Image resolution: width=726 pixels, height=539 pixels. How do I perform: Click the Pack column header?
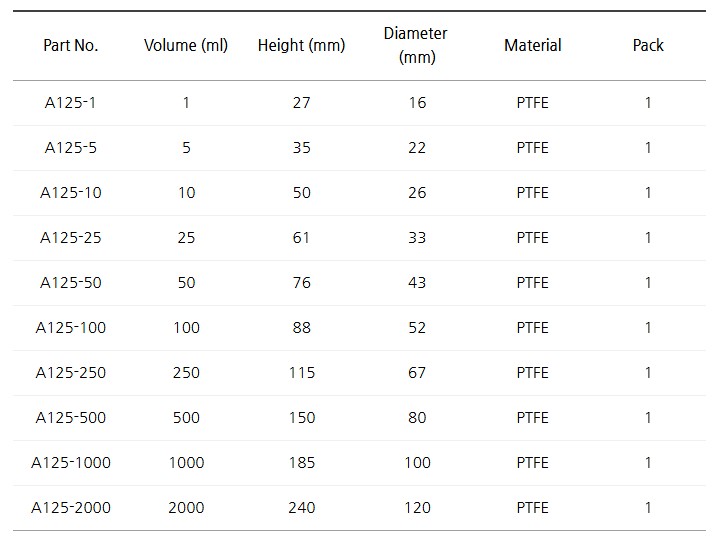tap(648, 45)
